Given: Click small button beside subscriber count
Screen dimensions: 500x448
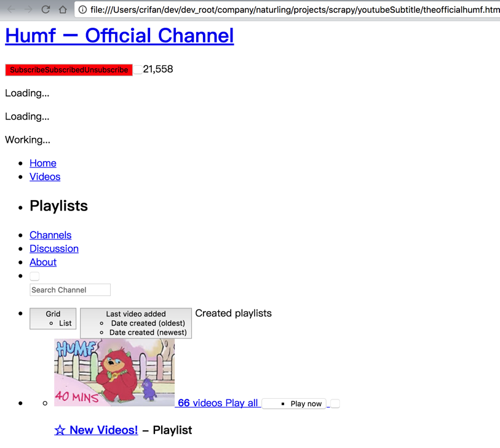Looking at the screenshot, I should click(138, 70).
